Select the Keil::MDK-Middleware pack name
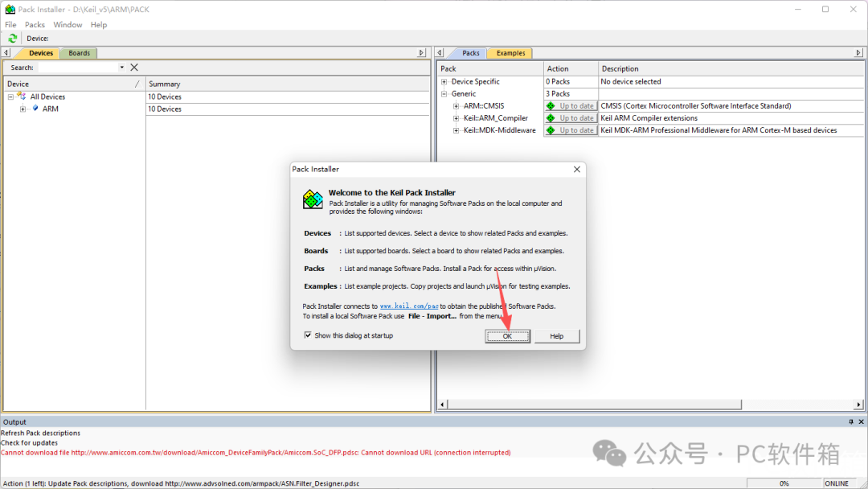This screenshot has height=489, width=868. tap(499, 130)
